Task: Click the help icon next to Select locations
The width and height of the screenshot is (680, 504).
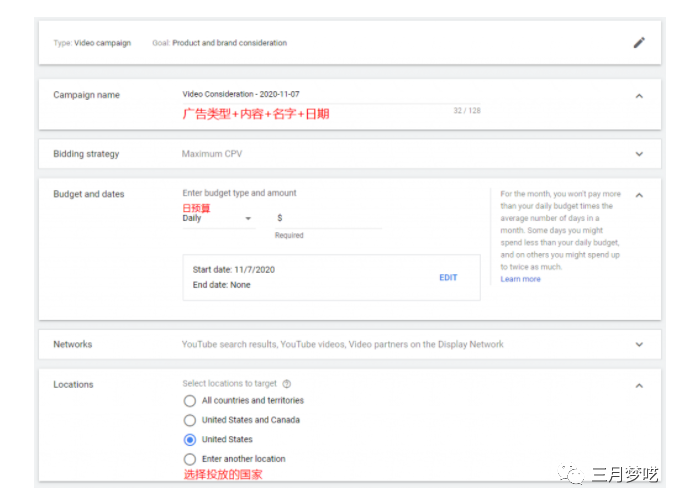Action: [x=287, y=384]
